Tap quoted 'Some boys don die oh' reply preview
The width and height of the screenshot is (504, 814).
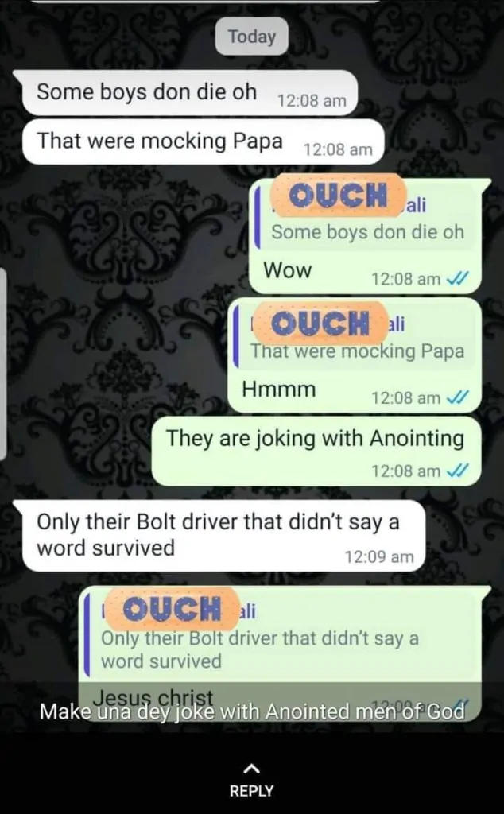point(363,218)
